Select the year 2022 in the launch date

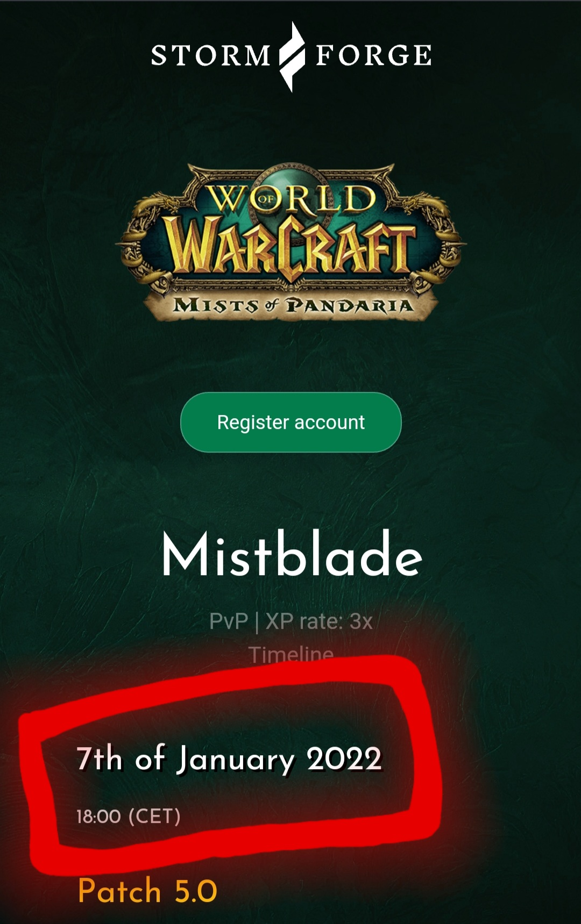point(344,759)
